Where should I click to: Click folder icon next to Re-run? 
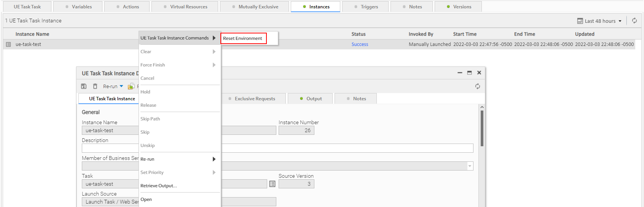(131, 87)
